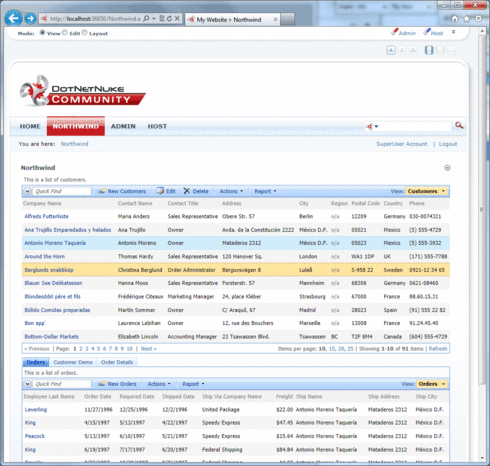This screenshot has width=490, height=466.
Task: Click the search magnifier in address bar
Action: click(x=146, y=19)
